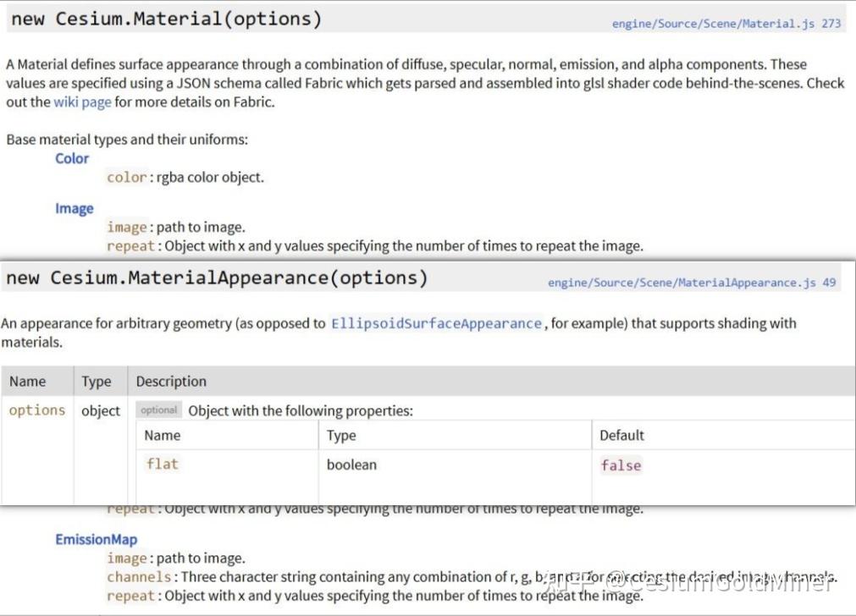856x616 pixels.
Task: Click the 'wiki page' link about Fabric
Action: (82, 102)
